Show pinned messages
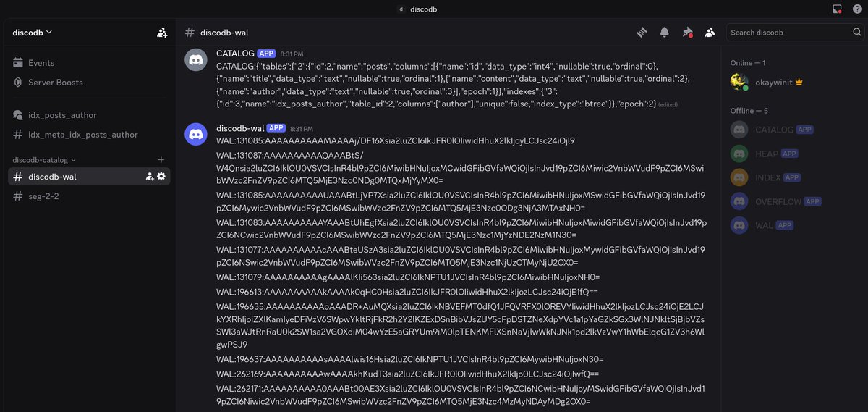 click(688, 33)
